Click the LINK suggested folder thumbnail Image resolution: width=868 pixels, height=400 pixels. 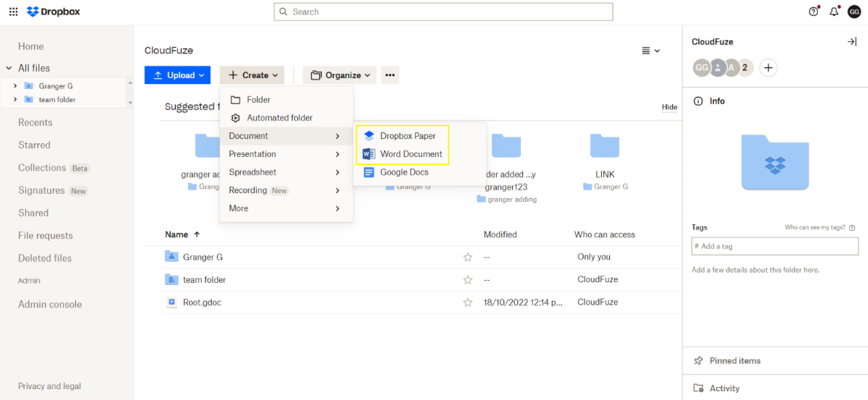click(x=605, y=145)
